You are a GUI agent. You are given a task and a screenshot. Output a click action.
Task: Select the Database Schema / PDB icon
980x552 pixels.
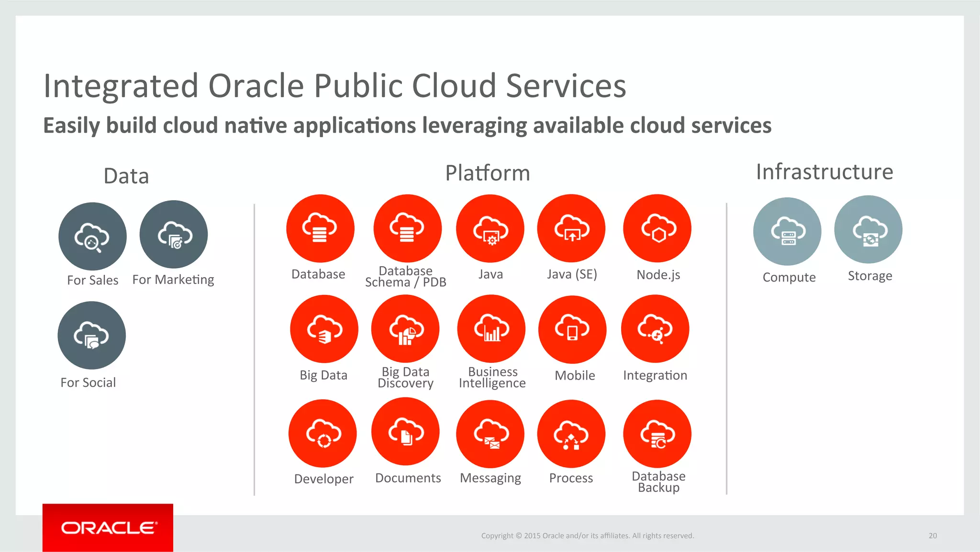click(407, 228)
